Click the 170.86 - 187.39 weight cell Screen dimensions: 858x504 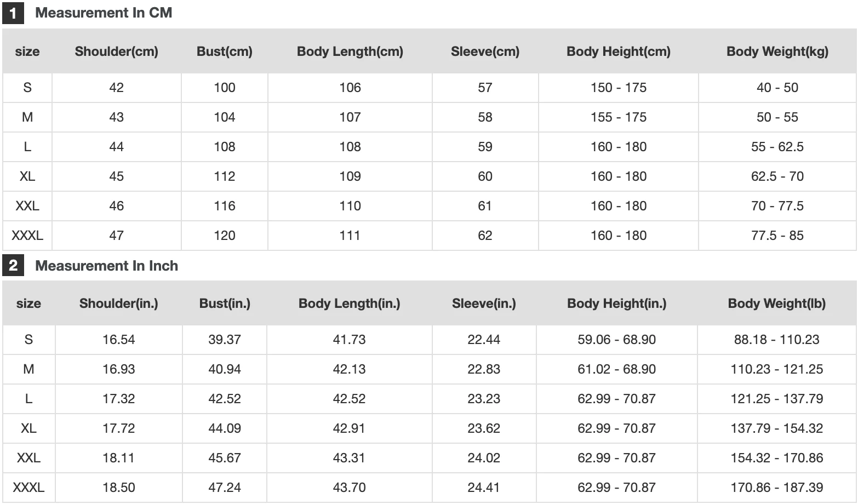click(777, 488)
